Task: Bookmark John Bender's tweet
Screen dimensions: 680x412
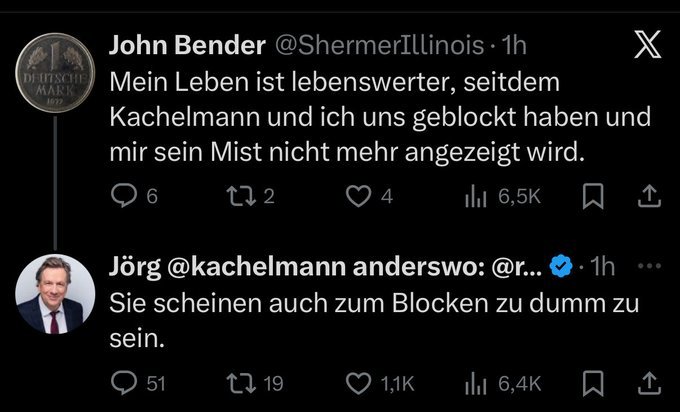Action: tap(594, 198)
